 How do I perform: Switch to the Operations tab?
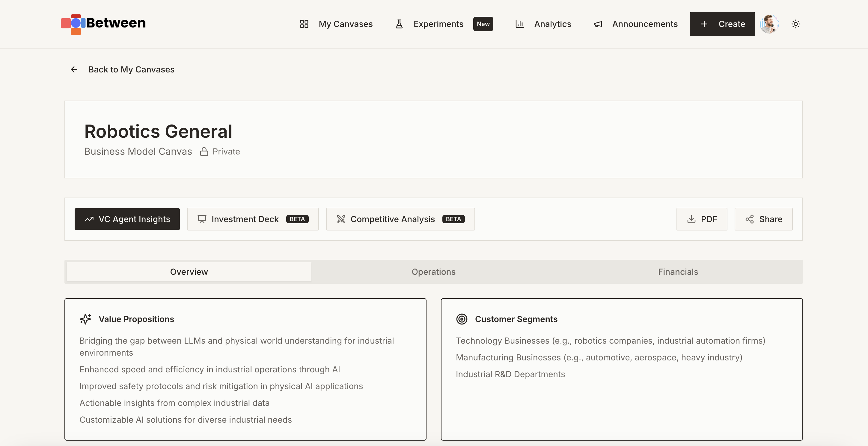[x=433, y=271]
